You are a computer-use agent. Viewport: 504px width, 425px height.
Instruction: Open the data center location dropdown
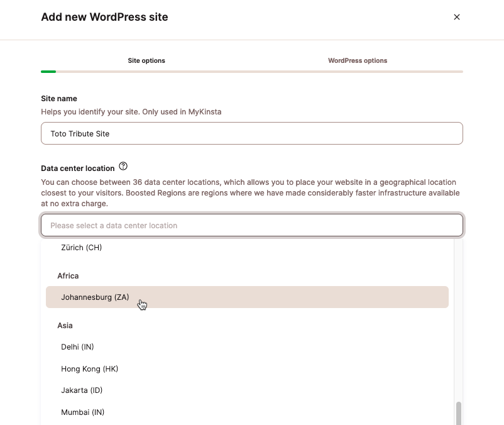click(x=251, y=224)
